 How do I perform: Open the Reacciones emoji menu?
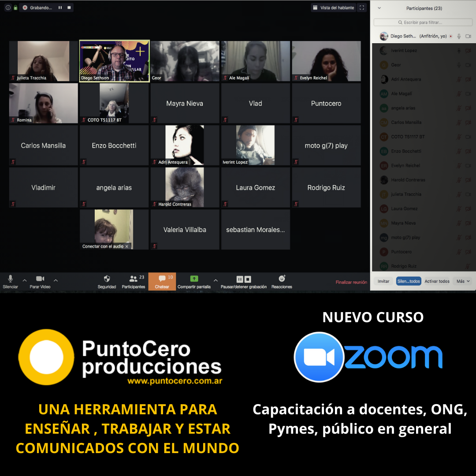click(282, 282)
